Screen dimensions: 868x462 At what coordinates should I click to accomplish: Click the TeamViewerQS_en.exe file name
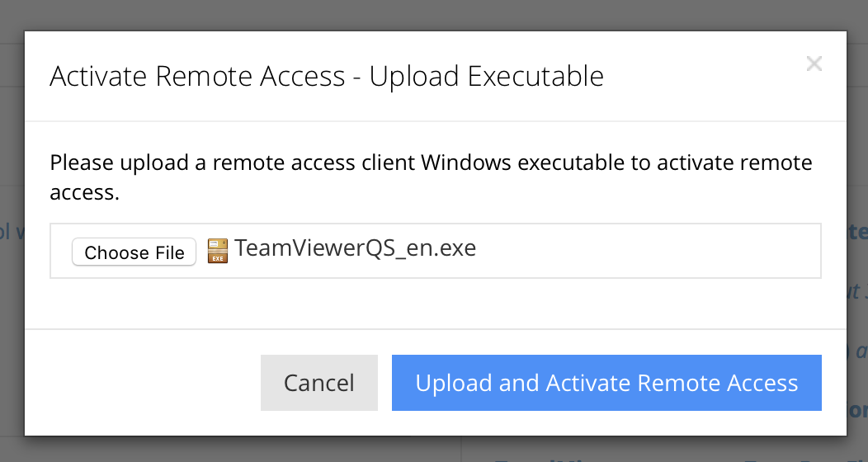355,248
